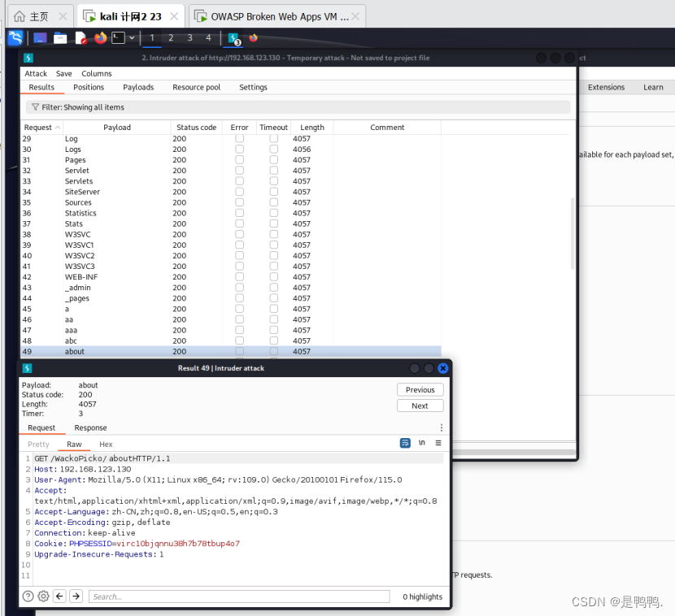Screen dimensions: 675x616
Task: Open the filter bar Showing all items
Action: (298, 107)
